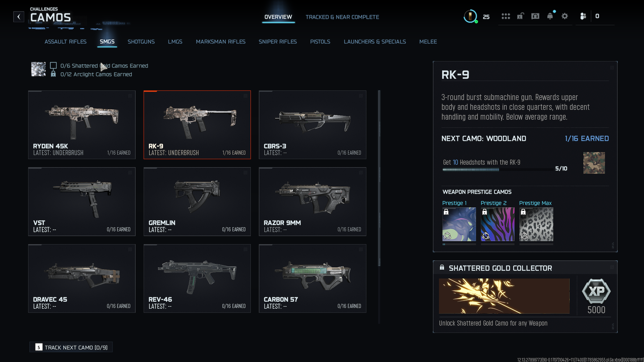The height and width of the screenshot is (362, 644).
Task: Click the weapon list vertical scrollbar
Action: [379, 178]
